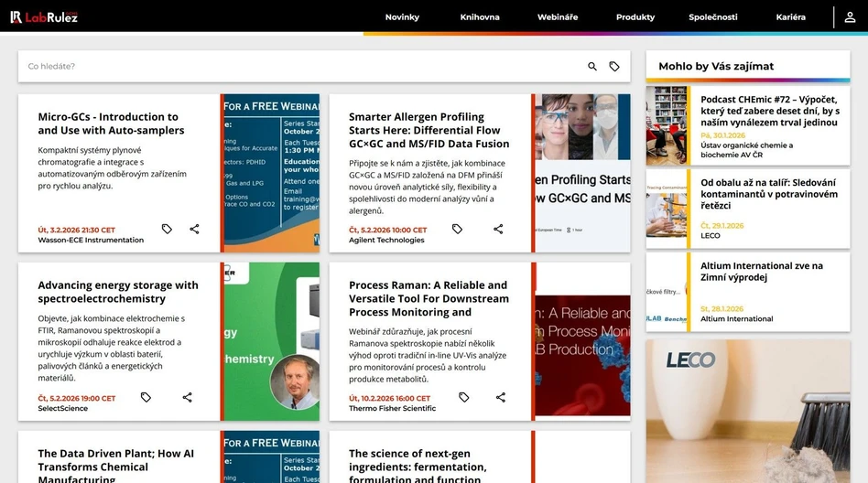Open the user account profile icon
The image size is (868, 483).
(x=851, y=16)
